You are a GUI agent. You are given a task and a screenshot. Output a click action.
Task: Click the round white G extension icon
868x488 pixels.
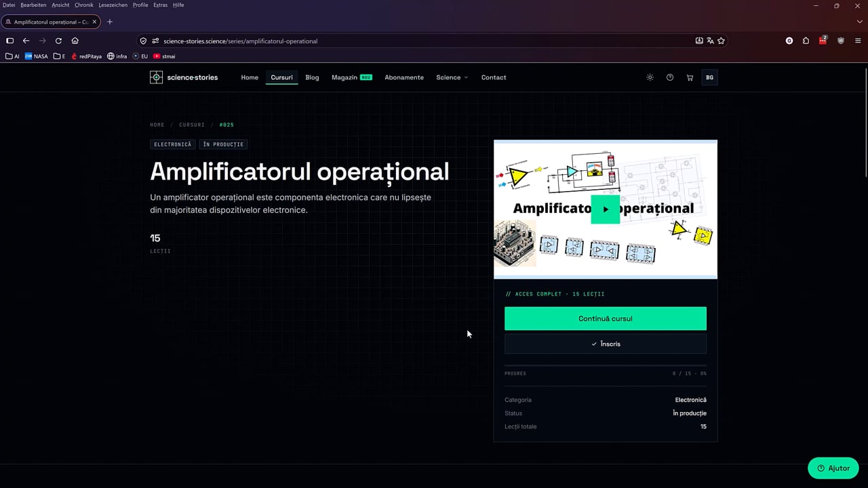(x=789, y=41)
